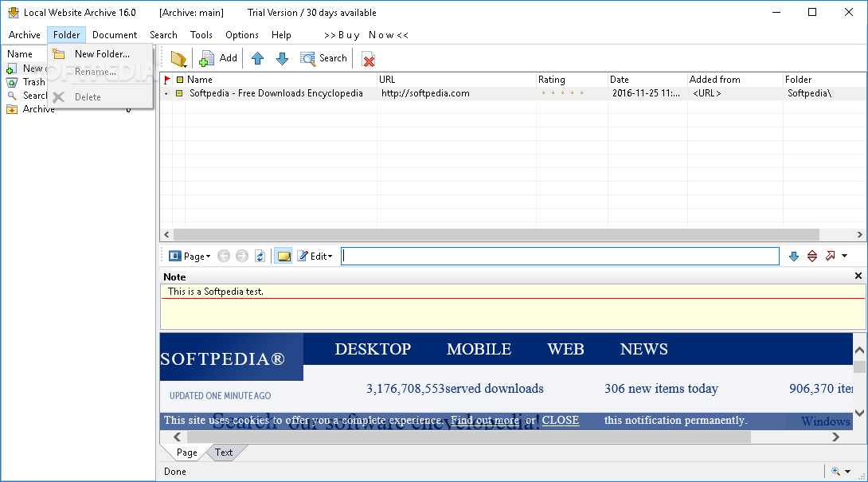Select the Trash item in sidebar
Viewport: 868px width, 482px height.
33,82
